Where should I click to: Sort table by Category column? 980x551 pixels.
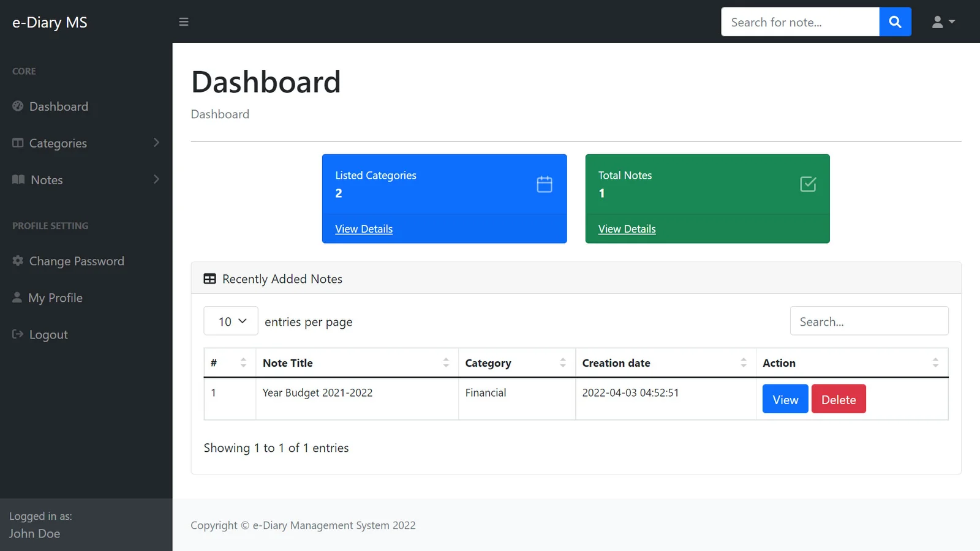(x=517, y=363)
